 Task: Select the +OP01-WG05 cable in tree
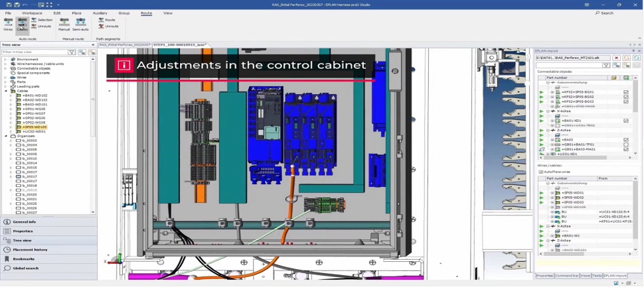(x=34, y=109)
